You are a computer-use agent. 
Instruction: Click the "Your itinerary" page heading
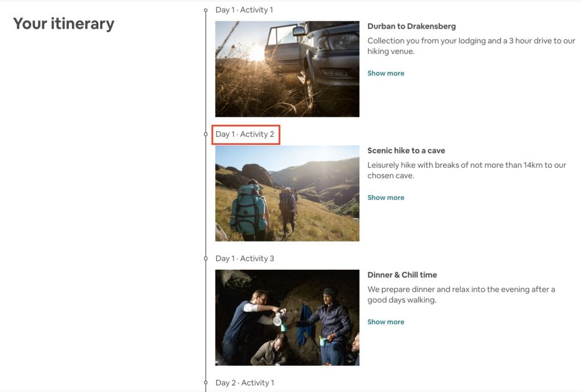coord(63,24)
